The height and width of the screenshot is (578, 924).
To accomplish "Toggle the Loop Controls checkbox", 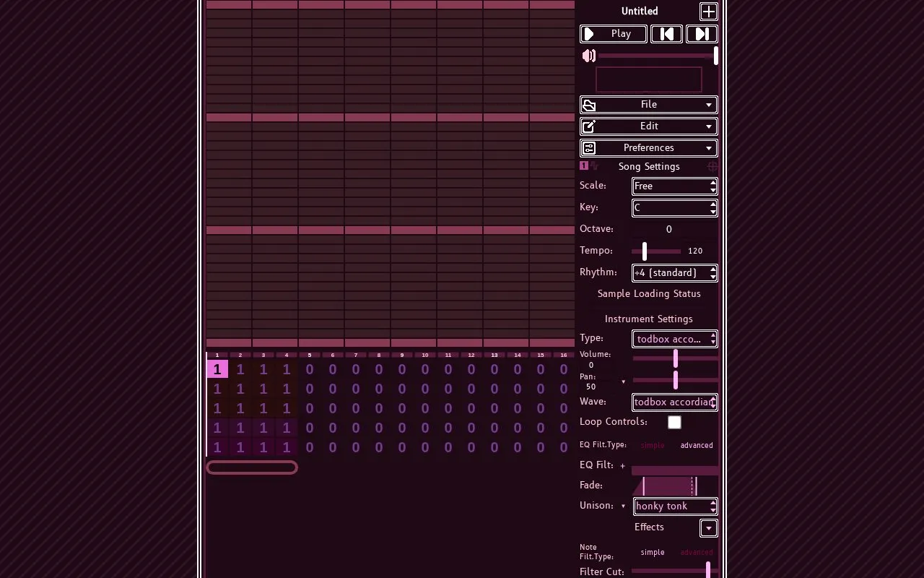I will (674, 422).
